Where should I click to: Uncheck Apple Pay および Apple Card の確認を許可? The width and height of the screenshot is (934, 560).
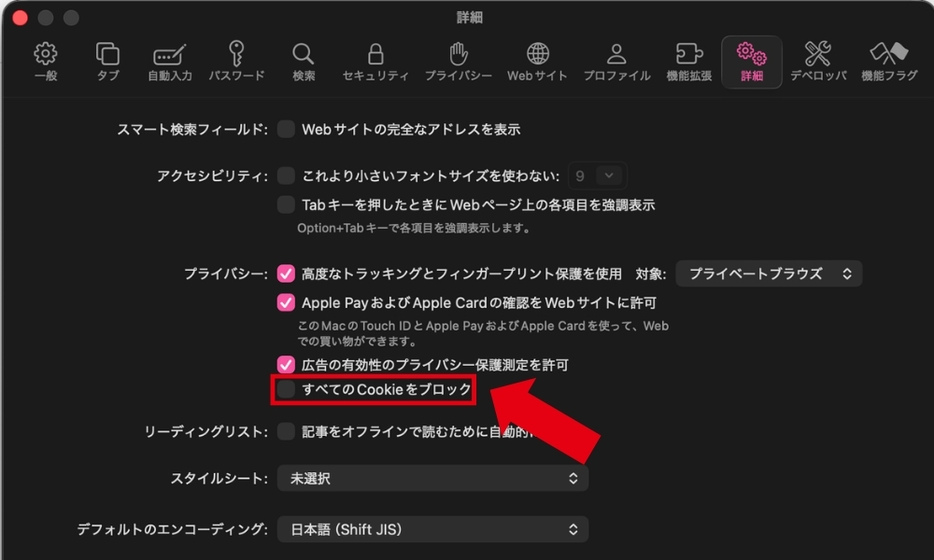pos(285,302)
